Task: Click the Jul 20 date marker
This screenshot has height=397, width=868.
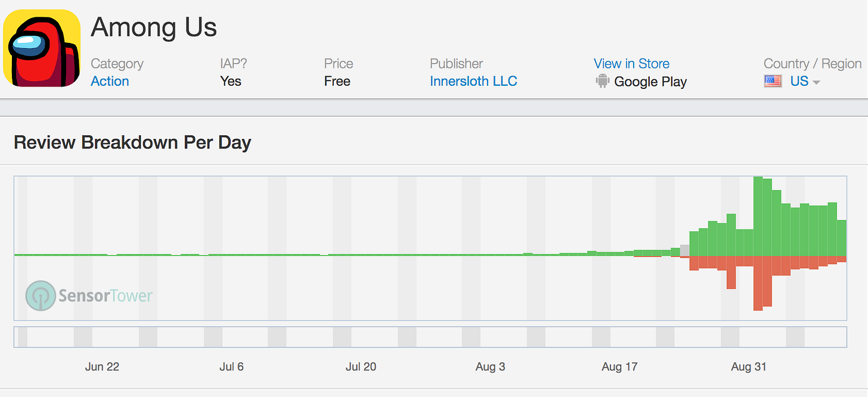Action: click(361, 367)
